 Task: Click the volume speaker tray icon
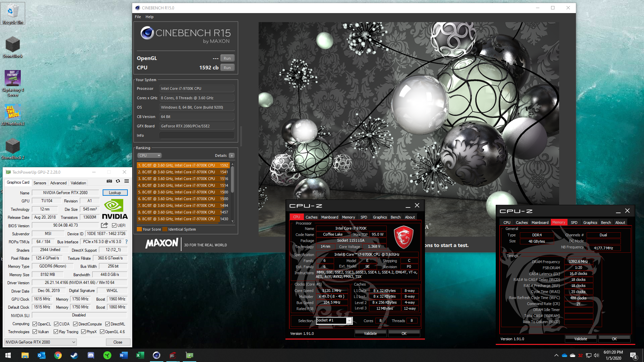coord(596,355)
